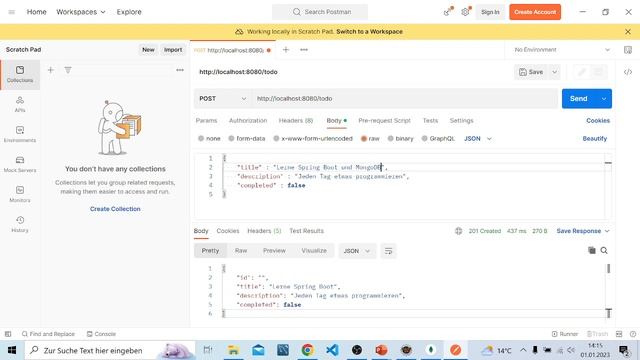The width and height of the screenshot is (640, 360).
Task: Open the two-pane layout icon in status bar
Action: tap(619, 334)
